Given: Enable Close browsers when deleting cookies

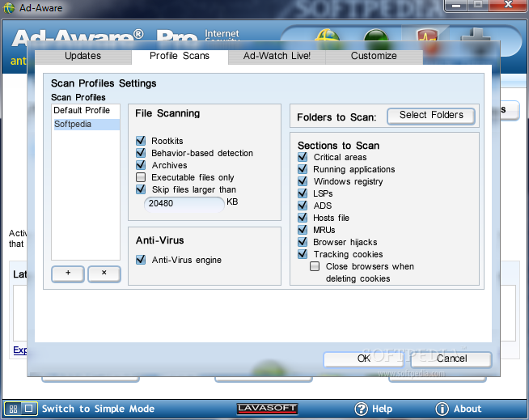Looking at the screenshot, I should point(315,266).
